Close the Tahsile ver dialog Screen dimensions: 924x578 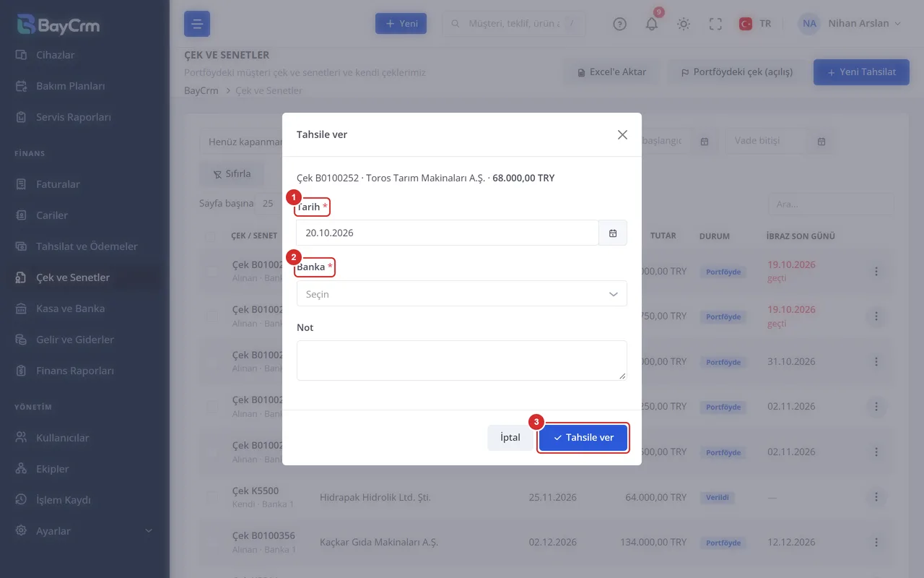coord(622,134)
